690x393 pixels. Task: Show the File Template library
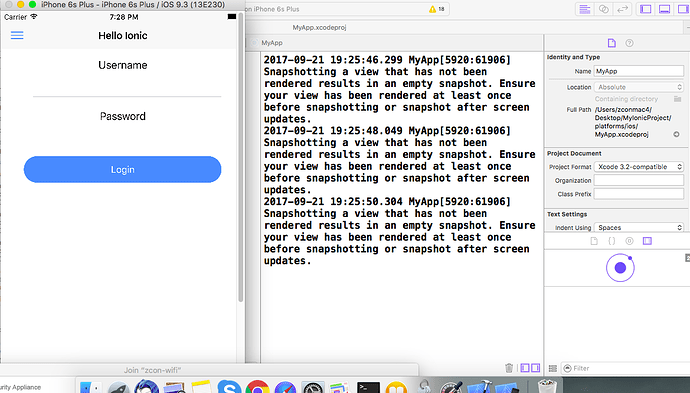594,241
